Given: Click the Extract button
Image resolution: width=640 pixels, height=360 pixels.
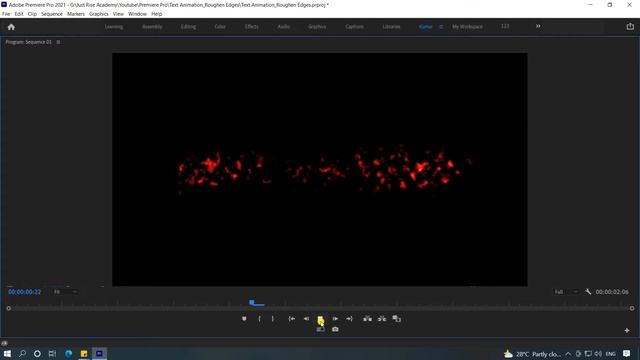Looking at the screenshot, I should coord(382,319).
